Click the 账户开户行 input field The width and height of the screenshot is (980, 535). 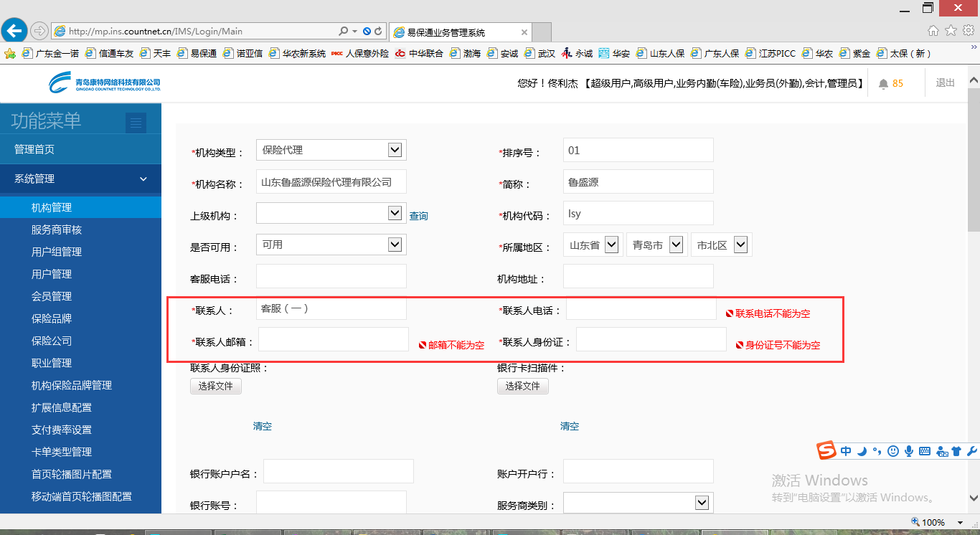point(639,471)
